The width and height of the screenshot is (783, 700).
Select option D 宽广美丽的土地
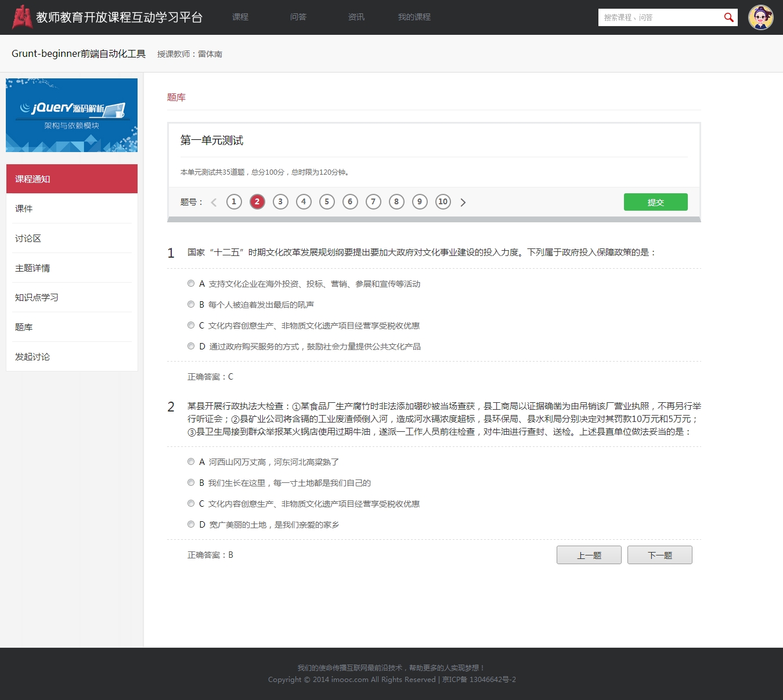(x=191, y=524)
